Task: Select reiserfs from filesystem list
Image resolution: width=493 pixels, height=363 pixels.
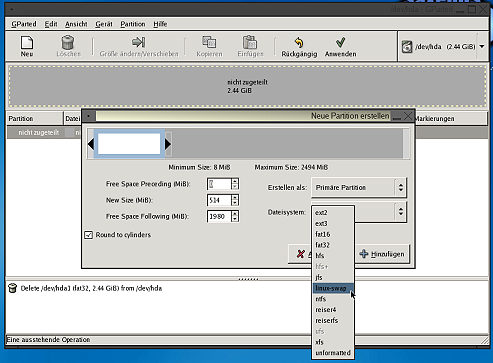Action: pos(333,320)
